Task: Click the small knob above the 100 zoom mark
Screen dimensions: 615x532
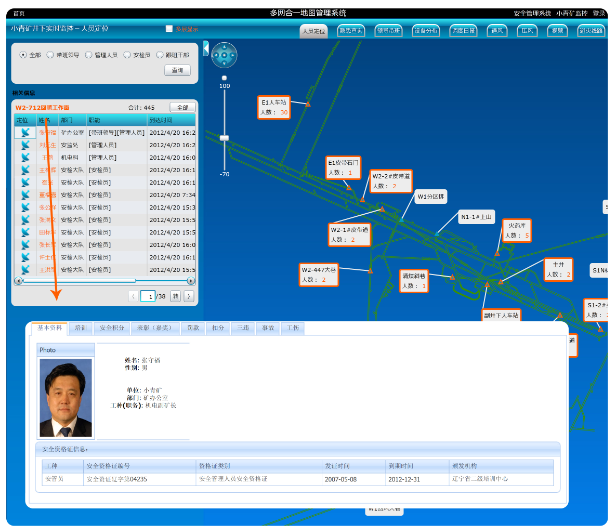Action: 224,78
